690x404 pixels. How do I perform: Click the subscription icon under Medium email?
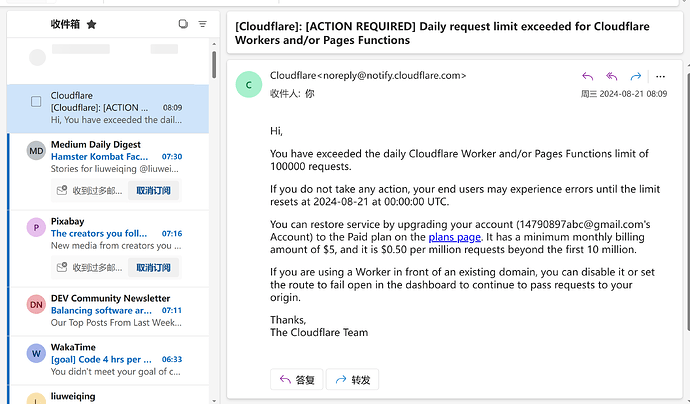pos(62,191)
